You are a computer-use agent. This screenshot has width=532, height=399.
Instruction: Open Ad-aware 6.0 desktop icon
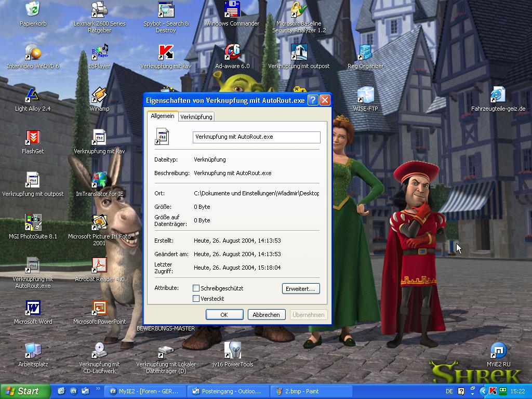point(232,52)
